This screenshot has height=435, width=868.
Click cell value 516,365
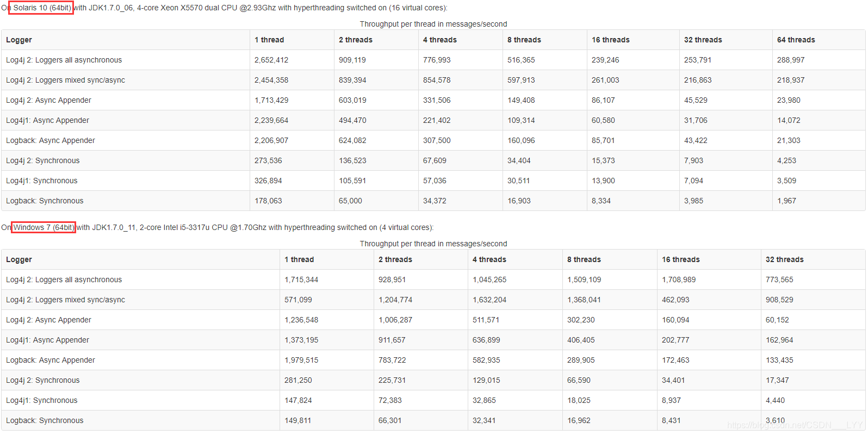click(521, 60)
